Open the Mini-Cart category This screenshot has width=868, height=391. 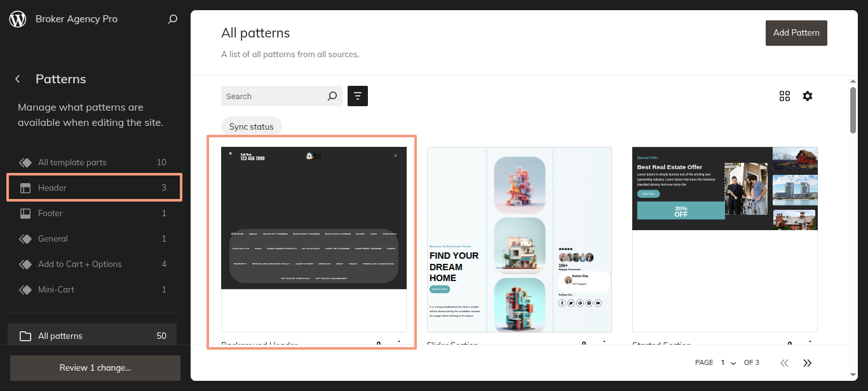click(x=94, y=289)
